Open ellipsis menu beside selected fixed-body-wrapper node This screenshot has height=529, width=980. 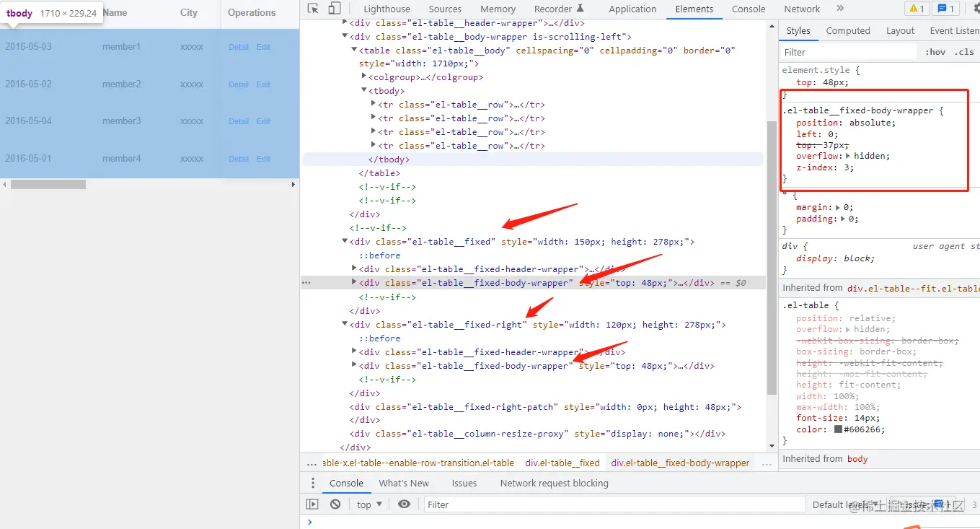[306, 283]
